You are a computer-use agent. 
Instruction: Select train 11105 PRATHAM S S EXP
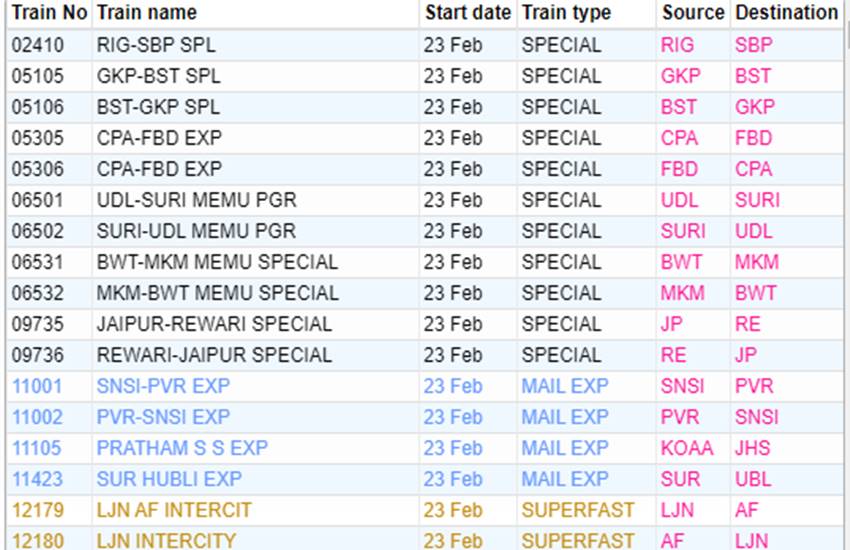[424, 448]
